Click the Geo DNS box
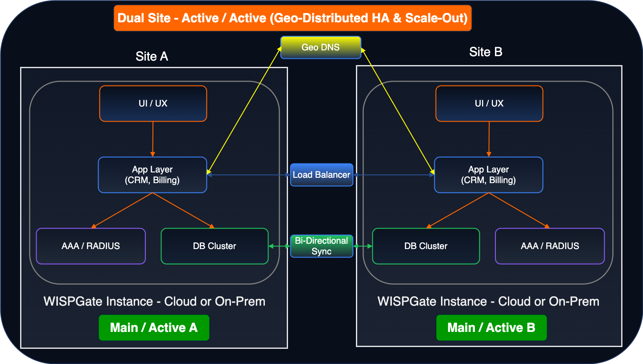The height and width of the screenshot is (364, 643). pos(321,47)
